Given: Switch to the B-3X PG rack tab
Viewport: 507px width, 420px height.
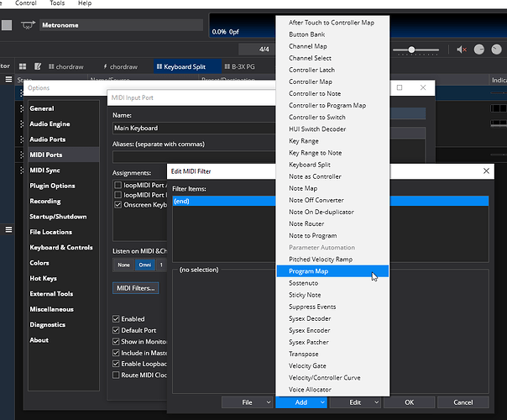Looking at the screenshot, I should (239, 66).
